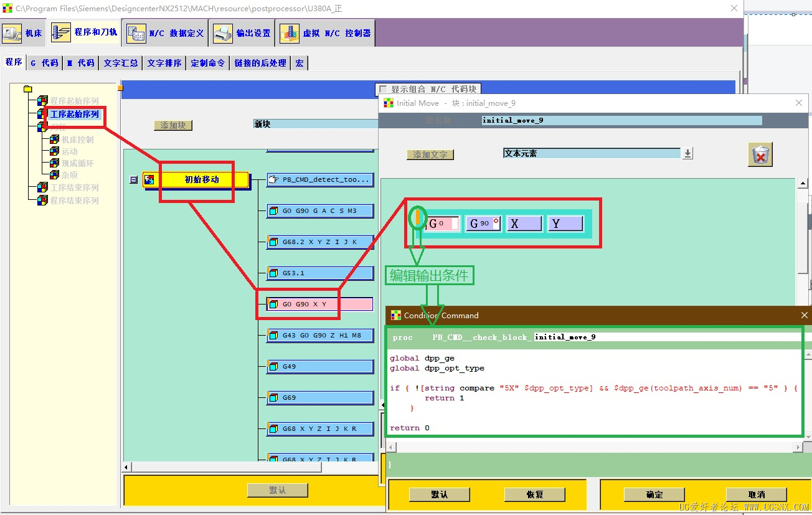Image resolution: width=812 pixels, height=515 pixels.
Task: Click the 输出设置 tab's printer icon
Action: pos(223,33)
